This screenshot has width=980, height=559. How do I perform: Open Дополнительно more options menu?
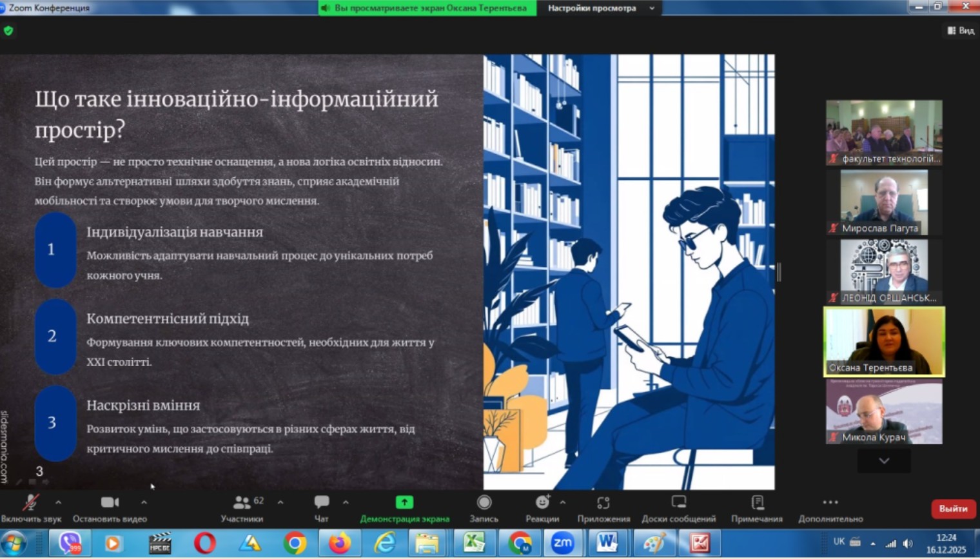[830, 507]
